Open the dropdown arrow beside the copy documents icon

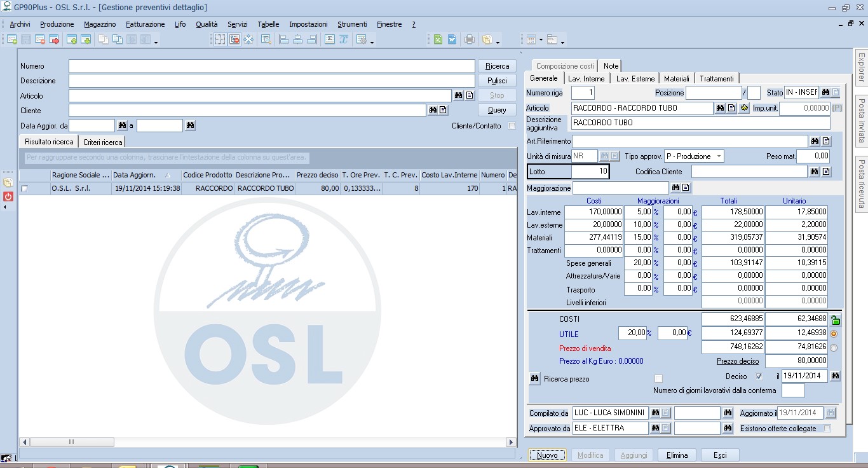498,42
